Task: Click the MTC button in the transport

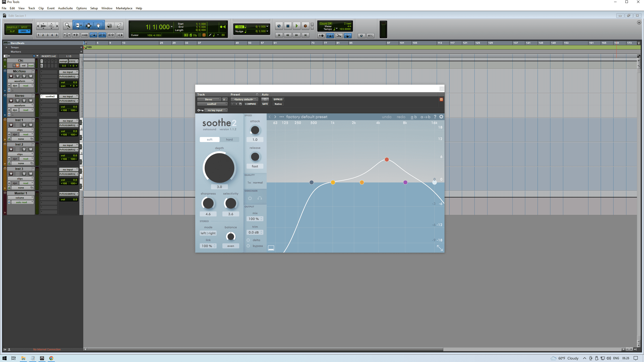Action: [x=371, y=35]
